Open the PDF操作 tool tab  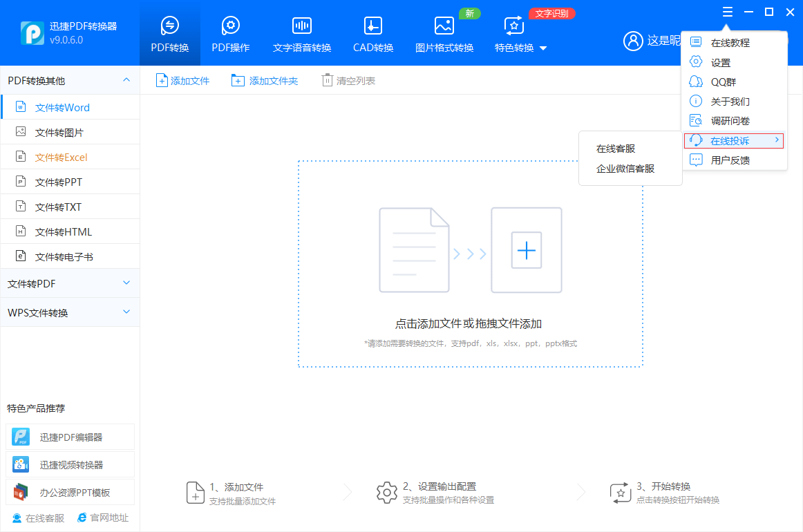(x=230, y=35)
